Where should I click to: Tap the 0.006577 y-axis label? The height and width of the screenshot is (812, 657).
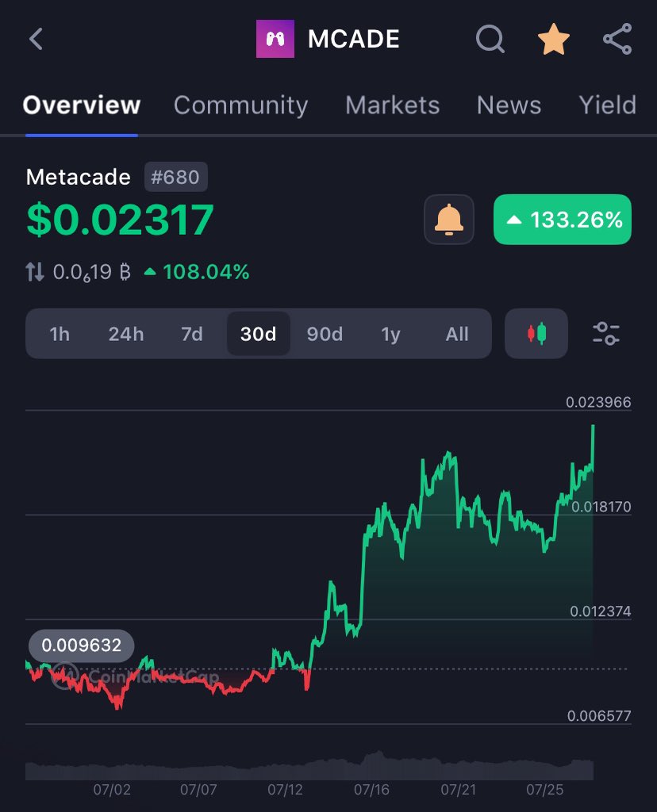[x=599, y=716]
